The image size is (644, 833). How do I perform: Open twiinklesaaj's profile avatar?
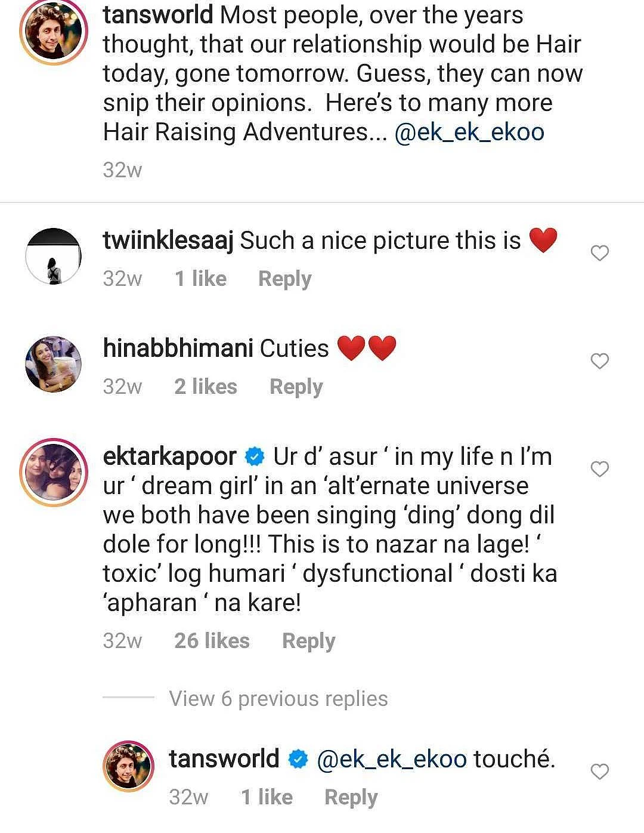pyautogui.click(x=53, y=256)
